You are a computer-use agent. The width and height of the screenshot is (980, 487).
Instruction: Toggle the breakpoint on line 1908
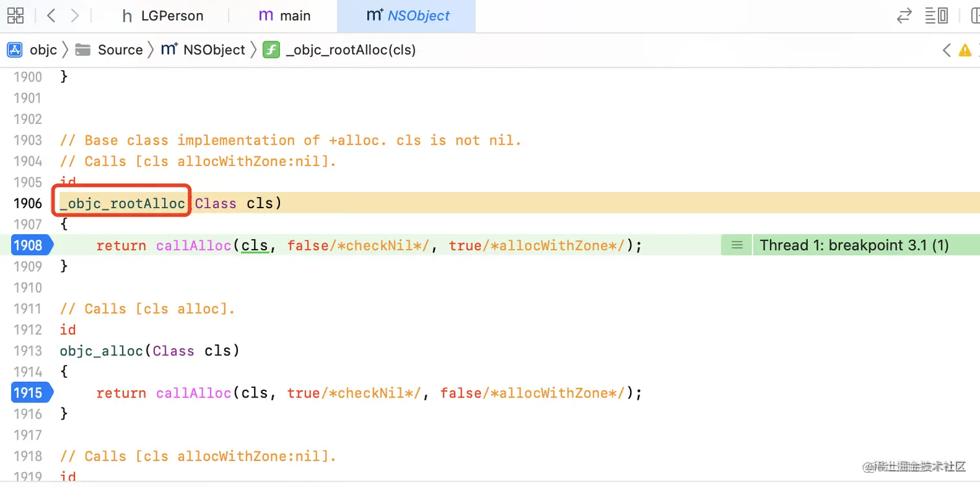click(31, 245)
